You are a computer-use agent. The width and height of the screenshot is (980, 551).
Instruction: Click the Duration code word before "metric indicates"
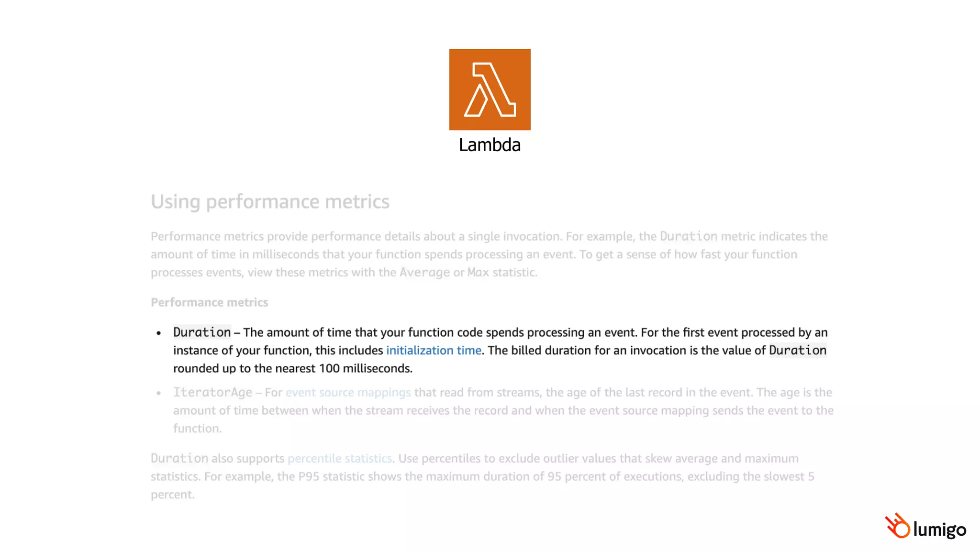(x=688, y=237)
